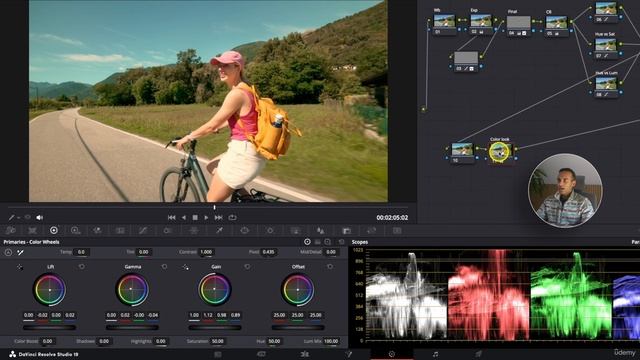Open the Motion Effects palette

coord(120,231)
